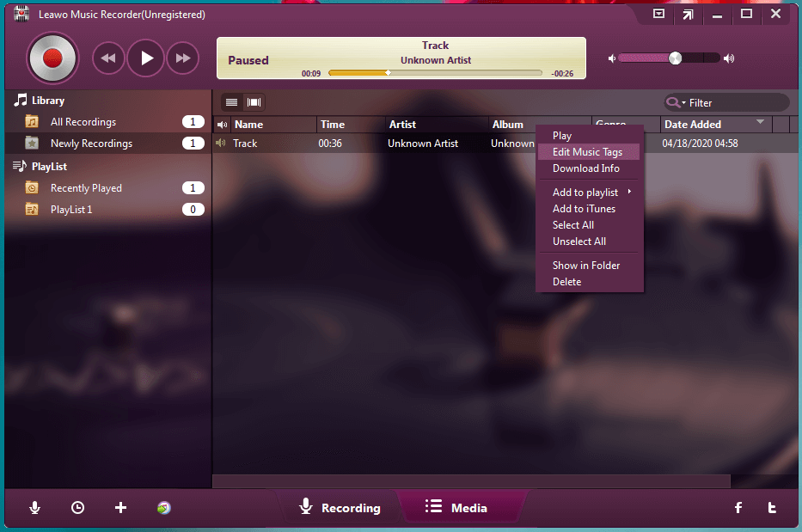Expand the Add to playlist submenu

pyautogui.click(x=589, y=193)
